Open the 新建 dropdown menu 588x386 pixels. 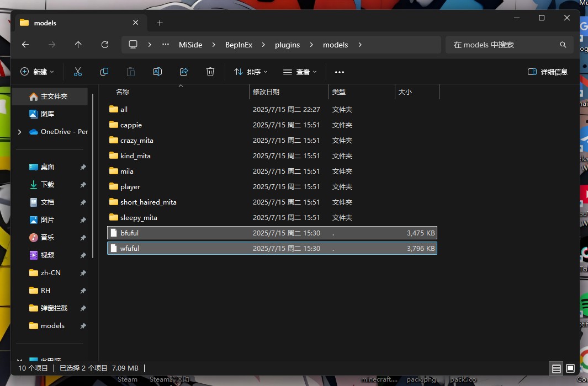36,72
